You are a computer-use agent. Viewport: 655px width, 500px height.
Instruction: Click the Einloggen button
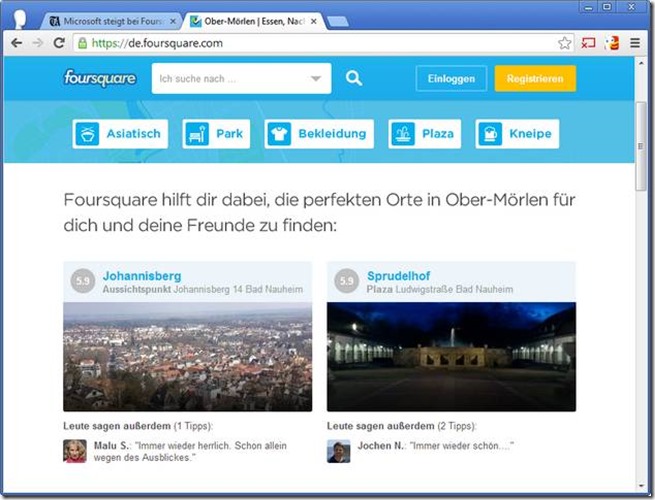[451, 78]
